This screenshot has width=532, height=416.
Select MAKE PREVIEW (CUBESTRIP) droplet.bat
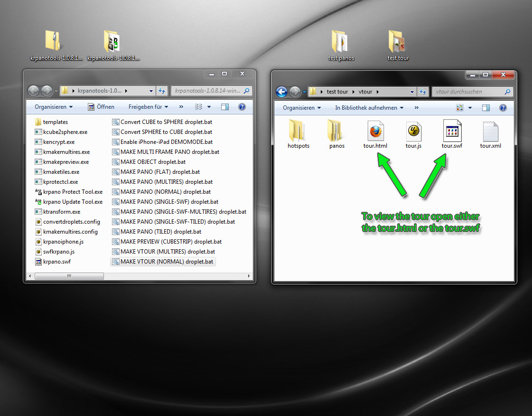(167, 242)
